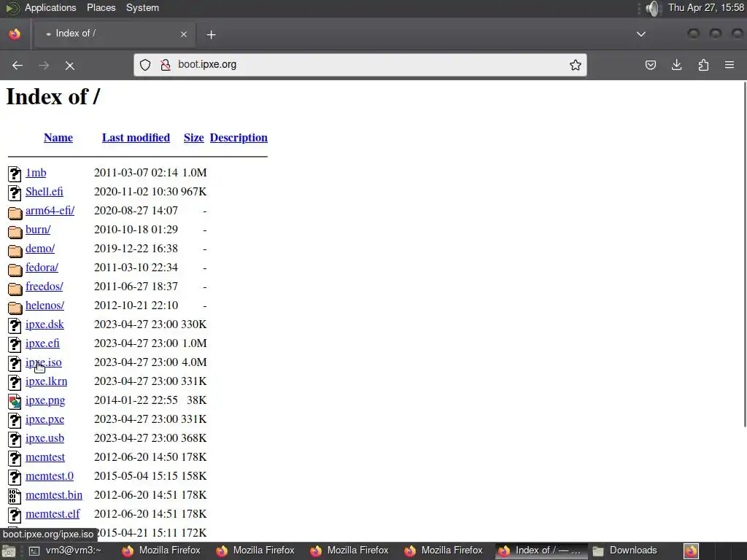Click the insecure connection lock icon

point(166,65)
